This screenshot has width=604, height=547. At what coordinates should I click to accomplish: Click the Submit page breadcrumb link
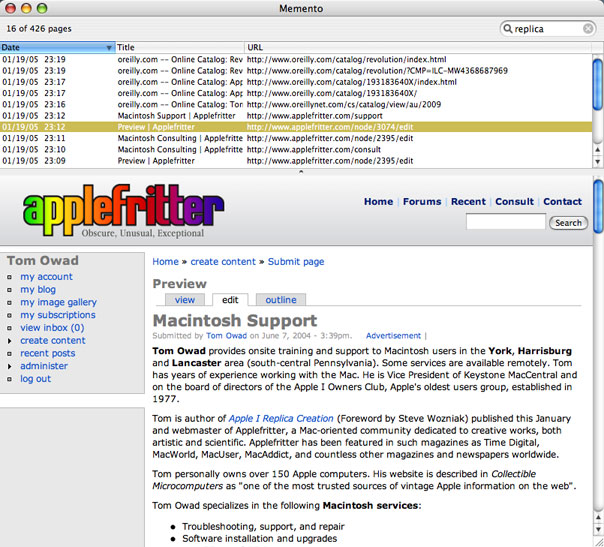(x=296, y=262)
